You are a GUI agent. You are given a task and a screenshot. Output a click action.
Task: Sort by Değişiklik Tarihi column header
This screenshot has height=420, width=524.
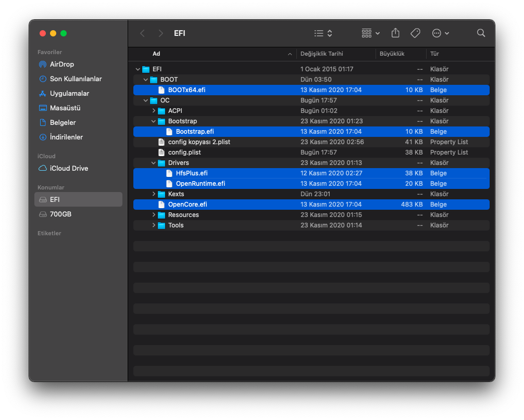pos(321,54)
